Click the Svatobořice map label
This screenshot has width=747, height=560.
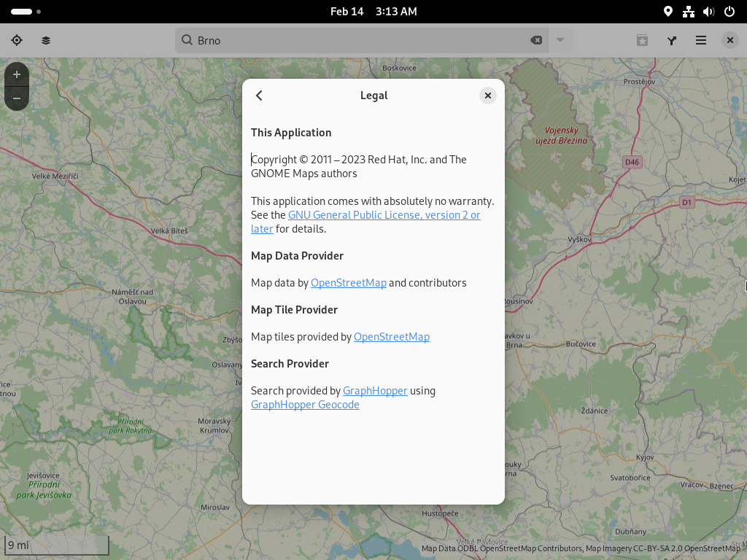tap(630, 478)
